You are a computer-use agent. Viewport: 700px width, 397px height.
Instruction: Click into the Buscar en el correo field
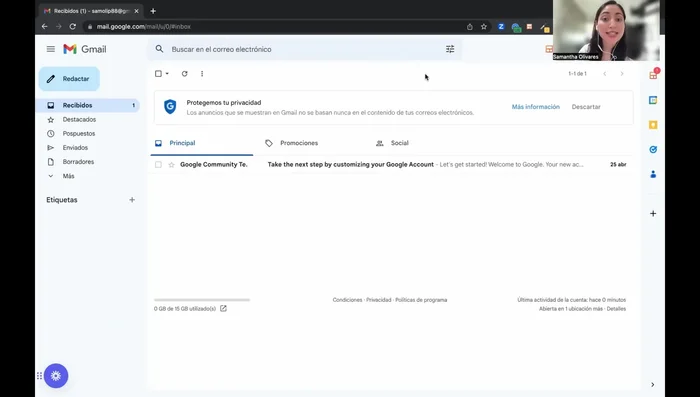pos(304,49)
